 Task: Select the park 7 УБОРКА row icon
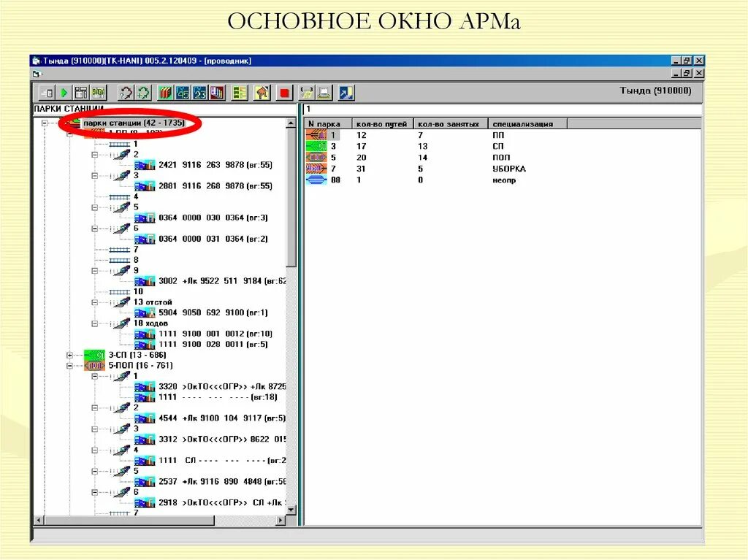click(x=316, y=169)
